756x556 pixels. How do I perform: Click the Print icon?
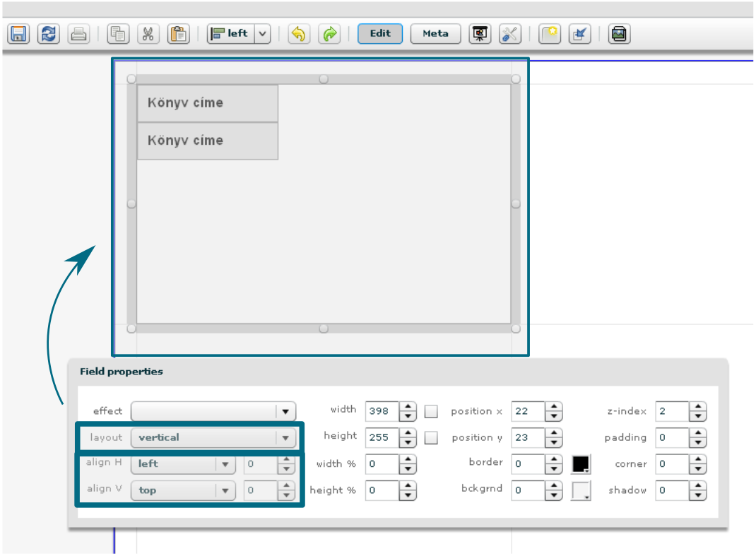point(78,34)
